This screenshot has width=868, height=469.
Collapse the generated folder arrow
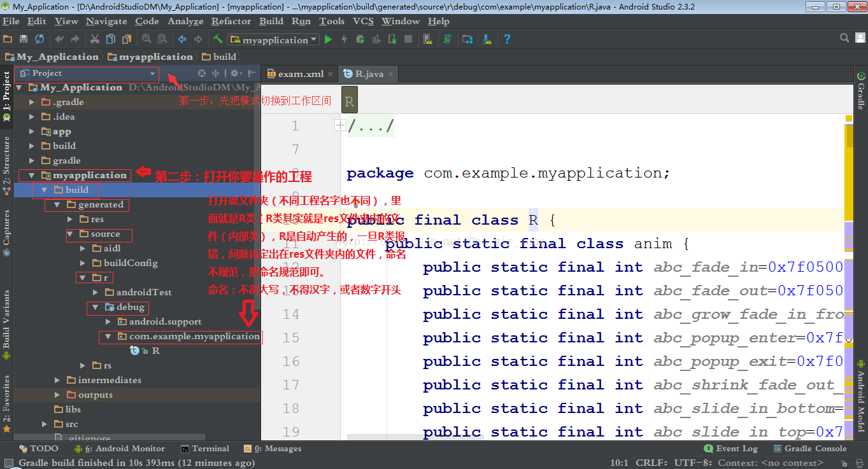click(57, 204)
